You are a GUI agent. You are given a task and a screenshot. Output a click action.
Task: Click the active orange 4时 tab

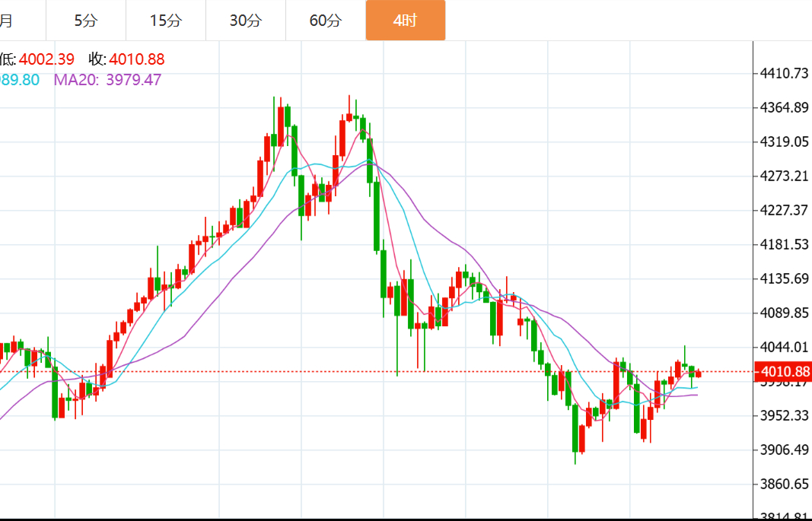[405, 21]
